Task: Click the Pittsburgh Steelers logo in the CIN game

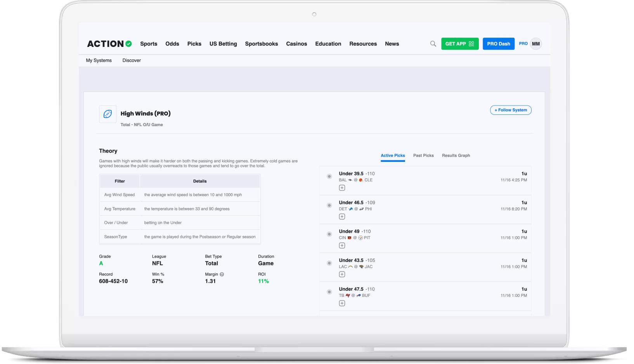Action: [360, 237]
